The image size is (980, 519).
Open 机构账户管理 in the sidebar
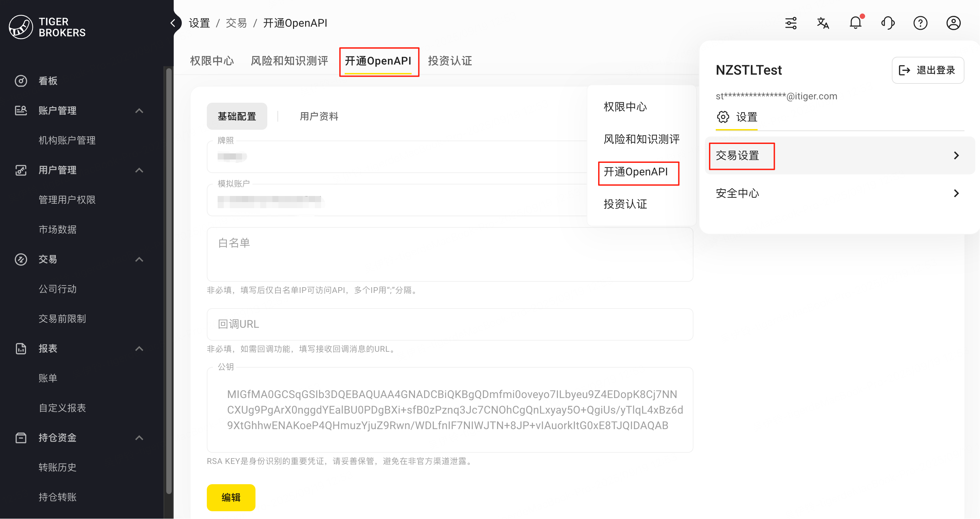[x=67, y=141]
